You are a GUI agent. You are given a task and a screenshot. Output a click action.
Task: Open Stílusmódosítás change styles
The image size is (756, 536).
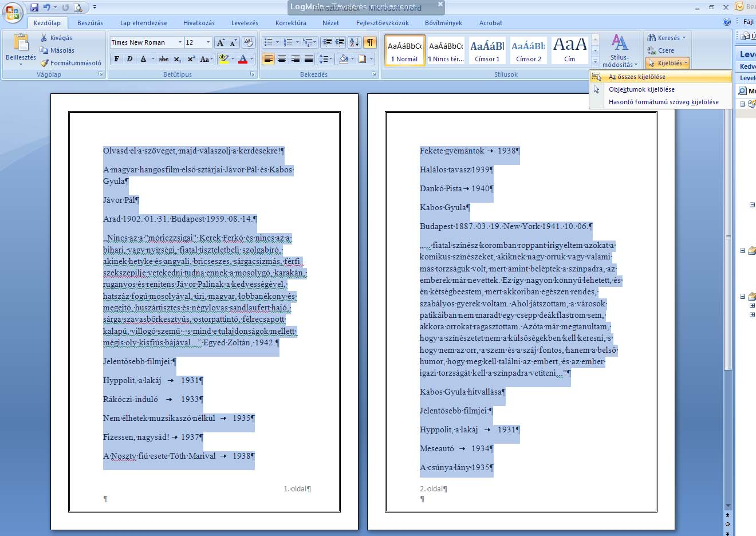[620, 51]
